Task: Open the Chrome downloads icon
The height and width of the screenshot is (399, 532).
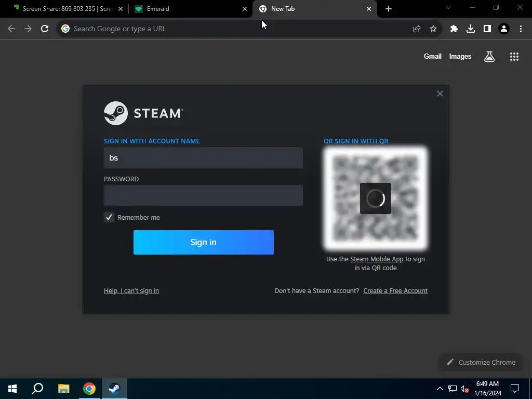Action: coord(471,29)
